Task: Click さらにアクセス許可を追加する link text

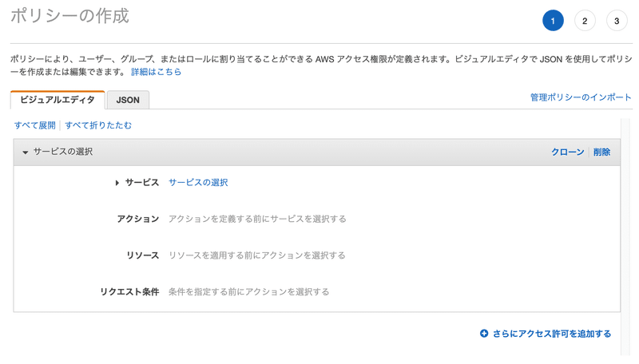Action: point(552,334)
